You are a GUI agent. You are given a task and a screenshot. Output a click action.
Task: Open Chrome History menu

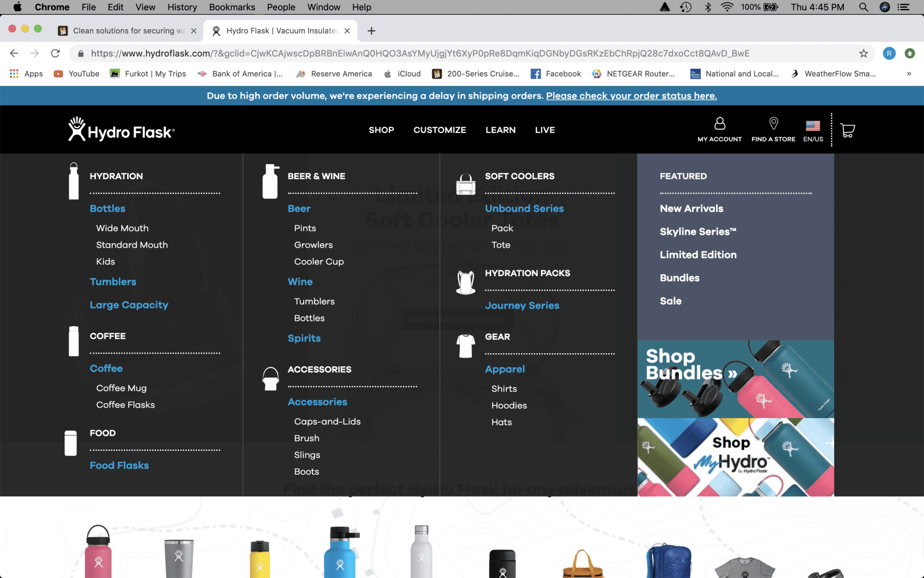pyautogui.click(x=182, y=7)
